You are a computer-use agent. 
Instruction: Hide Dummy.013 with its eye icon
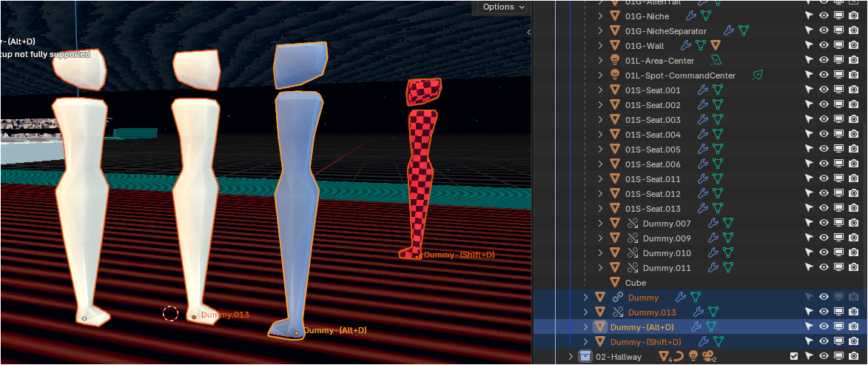824,312
